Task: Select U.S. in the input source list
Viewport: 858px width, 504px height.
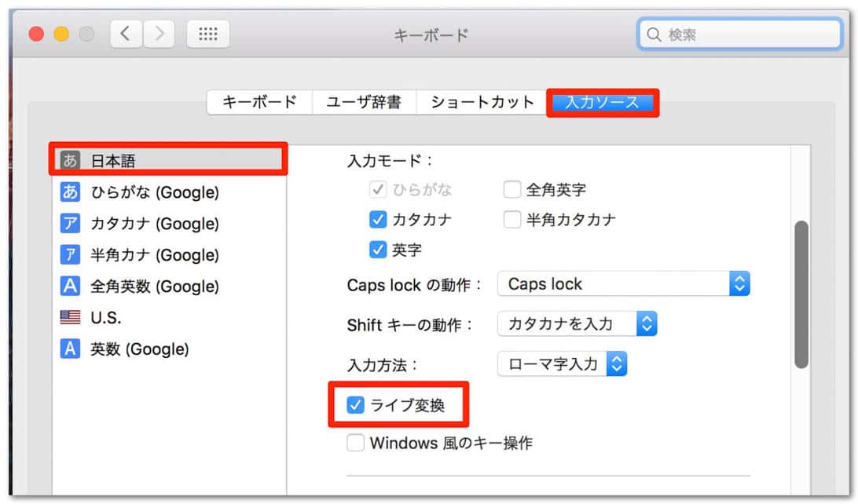Action: coord(168,317)
